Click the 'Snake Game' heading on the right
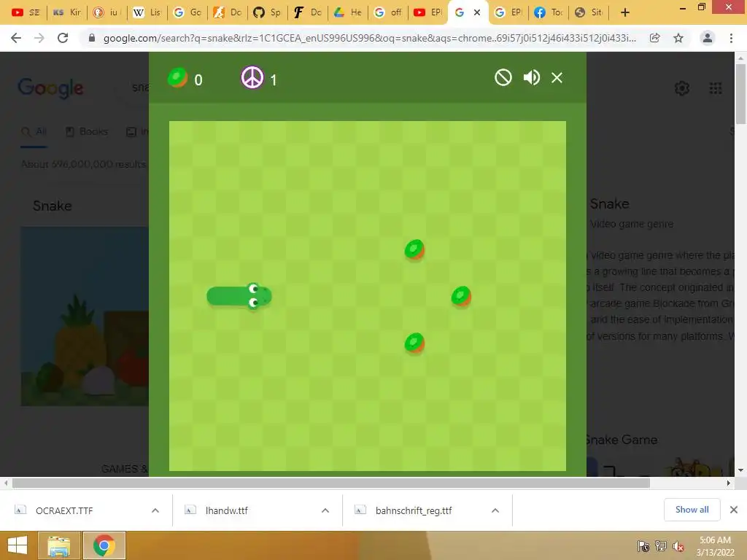 tap(622, 440)
